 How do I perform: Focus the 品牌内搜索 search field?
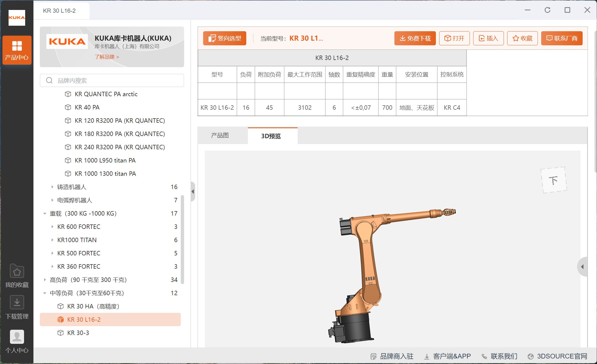[112, 80]
